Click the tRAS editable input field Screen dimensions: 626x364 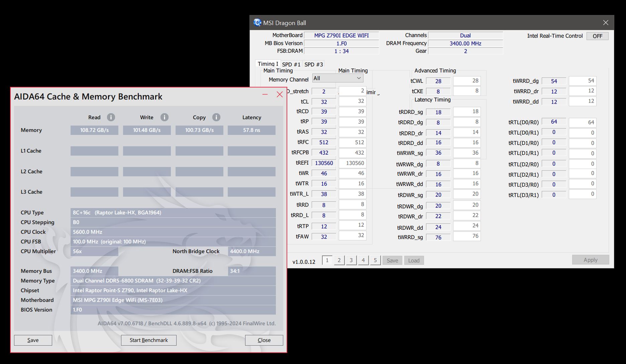tap(352, 132)
